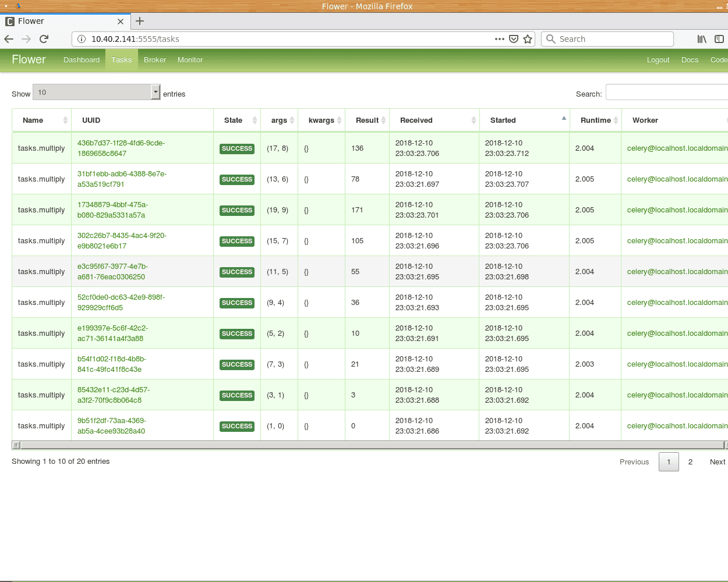Image resolution: width=728 pixels, height=582 pixels.
Task: Sort by the Runtime column header
Action: click(x=596, y=120)
